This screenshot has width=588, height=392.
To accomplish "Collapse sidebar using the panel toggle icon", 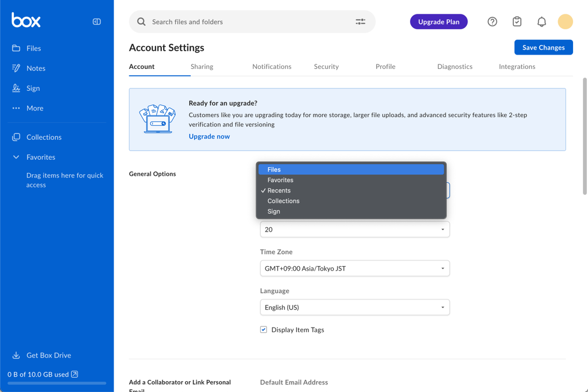I will 96,22.
